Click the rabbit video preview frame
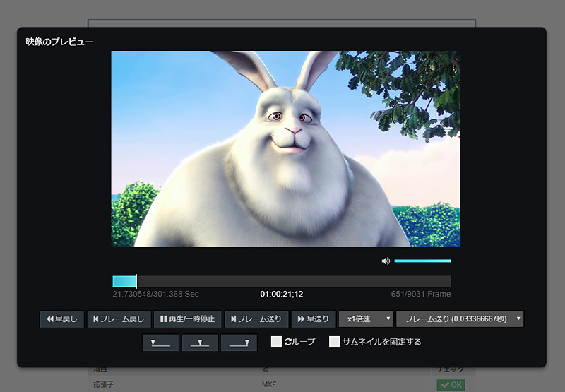Screen dimensions: 565x392 [x=285, y=148]
